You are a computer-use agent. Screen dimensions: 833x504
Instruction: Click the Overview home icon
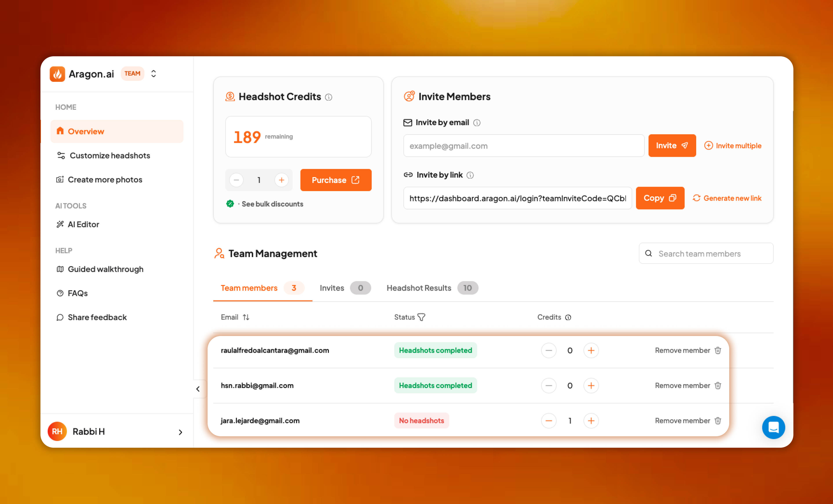click(x=60, y=131)
